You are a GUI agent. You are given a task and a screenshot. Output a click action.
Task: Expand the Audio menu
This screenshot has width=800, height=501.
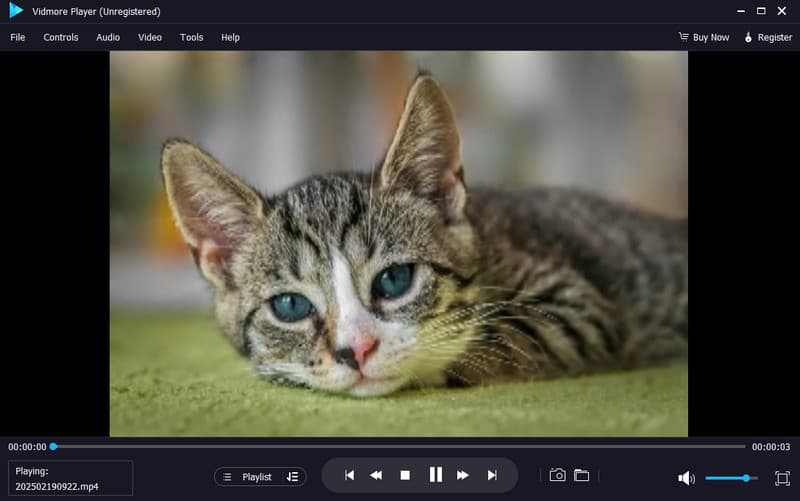coord(108,37)
